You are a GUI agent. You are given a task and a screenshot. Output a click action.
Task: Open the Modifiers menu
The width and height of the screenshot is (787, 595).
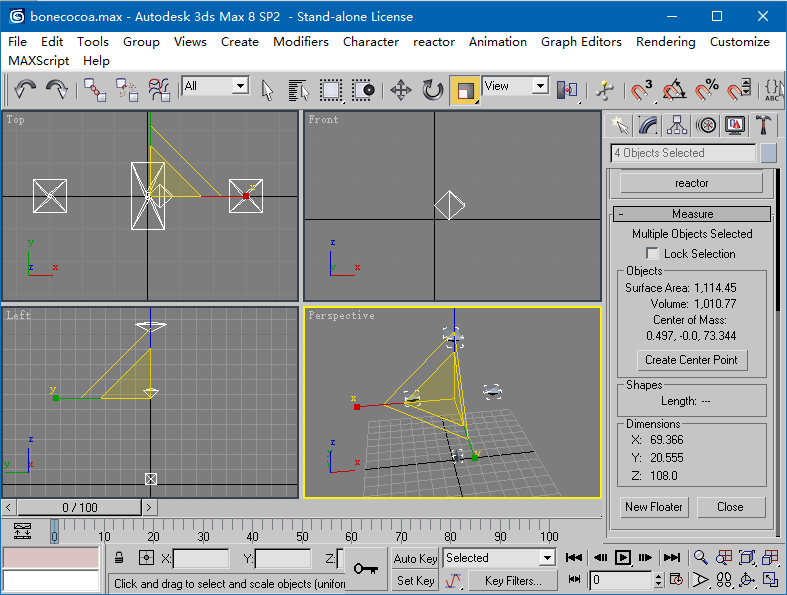[300, 42]
